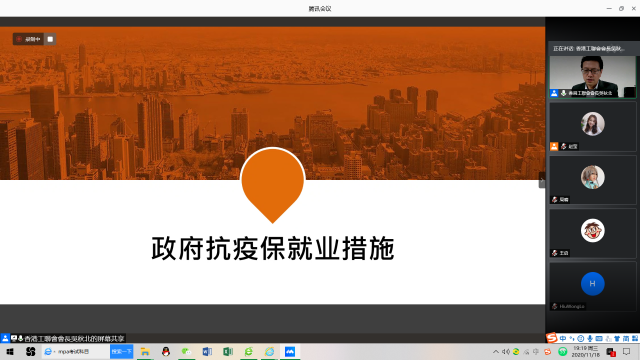Viewport: 640px width, 360px height.
Task: Open File Explorer from the taskbar
Action: pyautogui.click(x=145, y=351)
